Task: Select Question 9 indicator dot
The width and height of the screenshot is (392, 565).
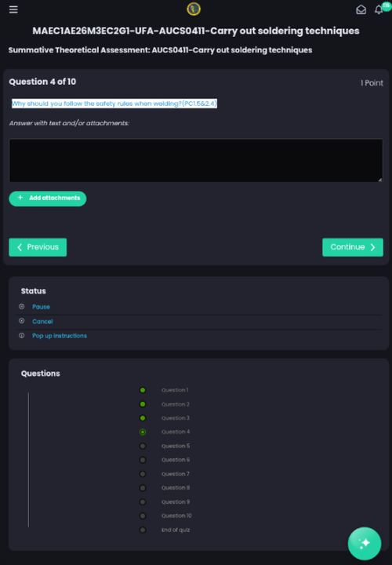Action: tap(143, 501)
